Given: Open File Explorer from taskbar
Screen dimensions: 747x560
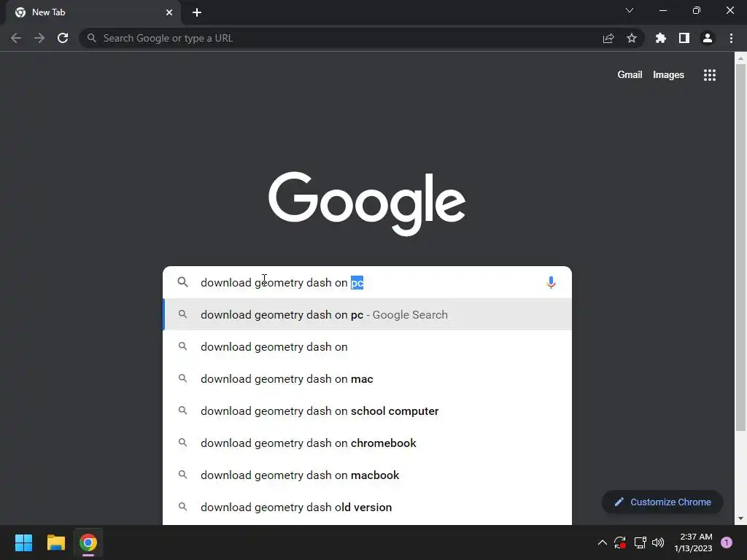Looking at the screenshot, I should [55, 542].
